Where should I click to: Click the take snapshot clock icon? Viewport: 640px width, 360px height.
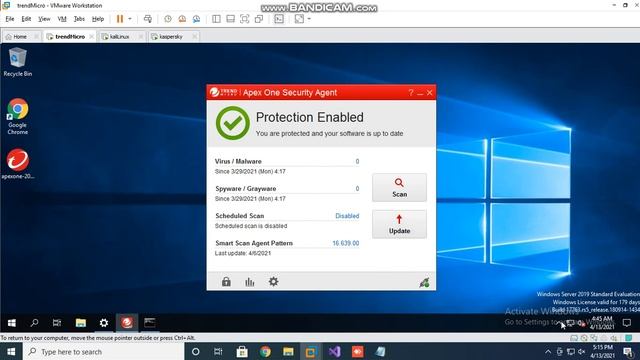168,19
